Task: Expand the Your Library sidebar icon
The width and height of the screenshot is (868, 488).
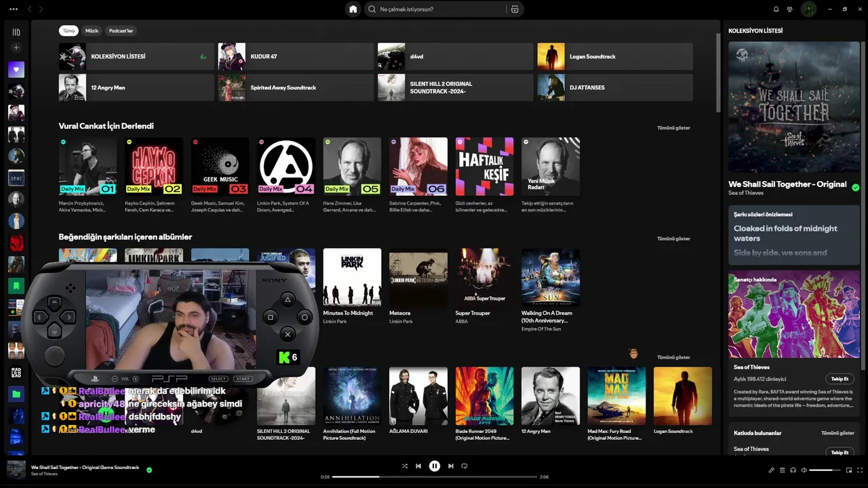Action: (x=16, y=32)
